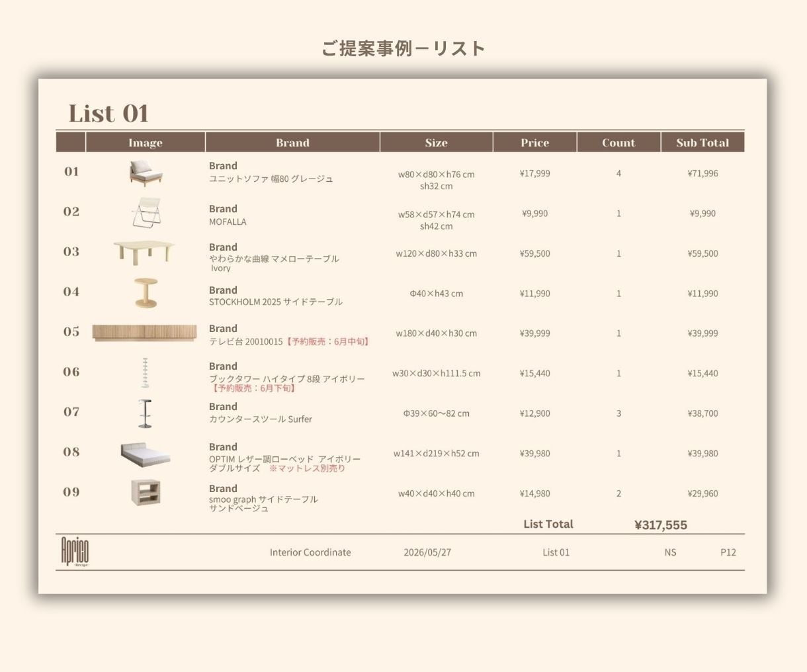Click the book tower product image

[145, 372]
